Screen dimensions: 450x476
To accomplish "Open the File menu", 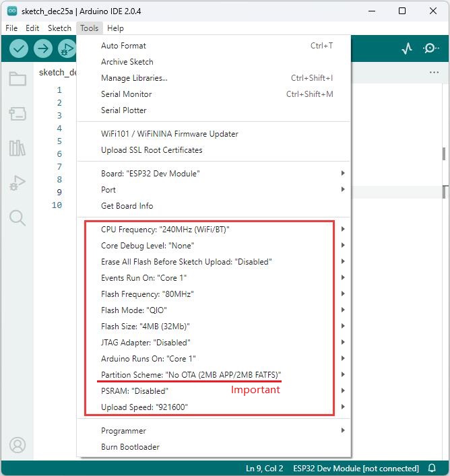I will click(x=11, y=28).
